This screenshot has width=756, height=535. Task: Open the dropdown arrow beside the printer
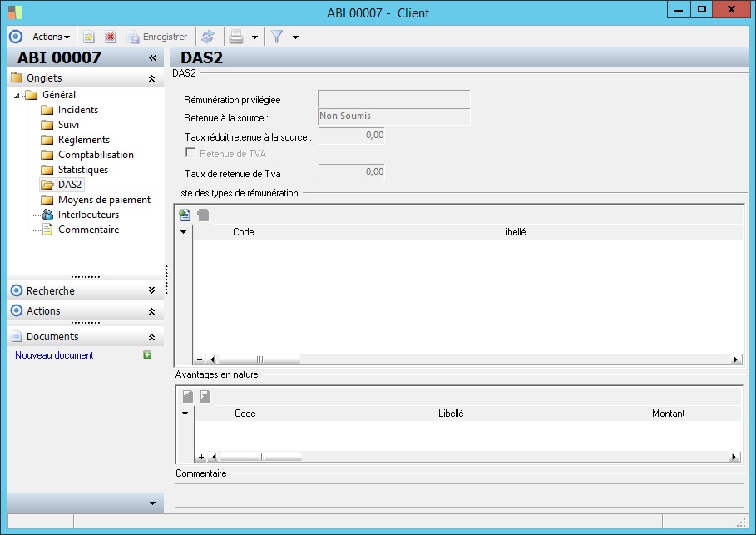254,37
